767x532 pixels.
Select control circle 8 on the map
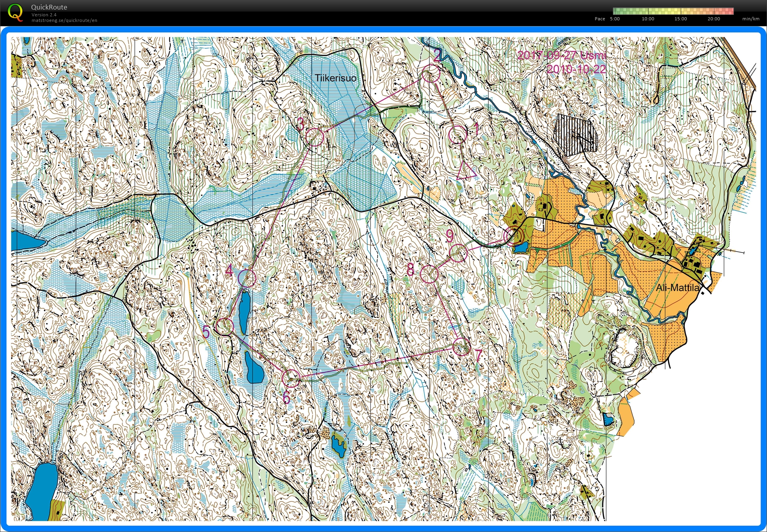tap(429, 274)
